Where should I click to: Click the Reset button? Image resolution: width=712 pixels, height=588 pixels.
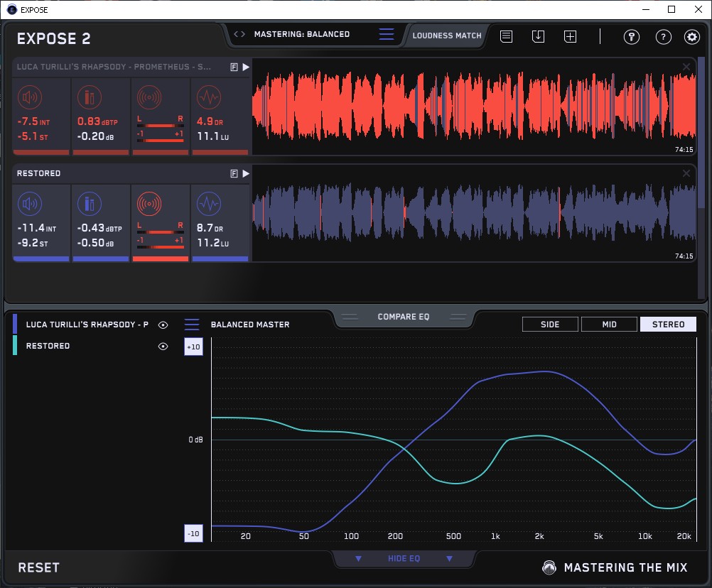click(x=38, y=567)
